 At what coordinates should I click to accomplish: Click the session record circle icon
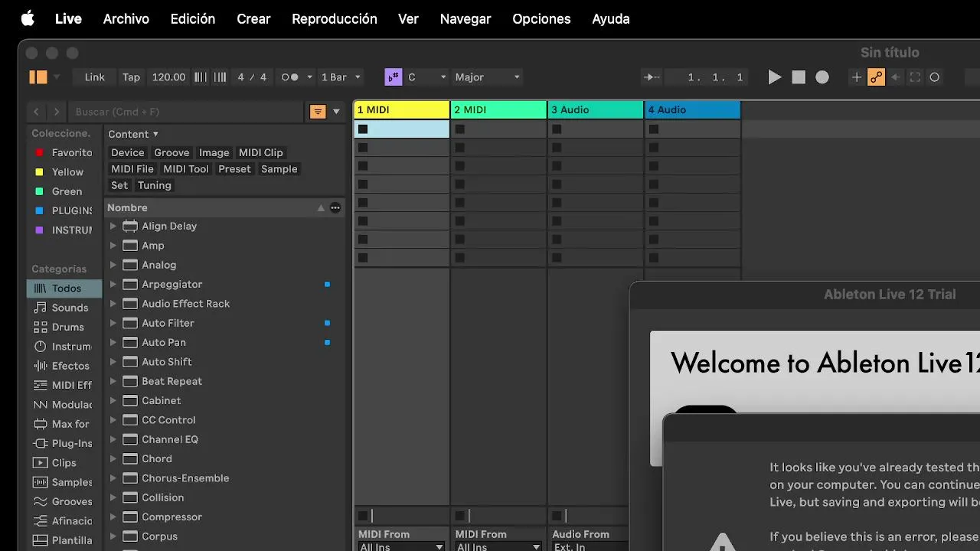pyautogui.click(x=934, y=77)
